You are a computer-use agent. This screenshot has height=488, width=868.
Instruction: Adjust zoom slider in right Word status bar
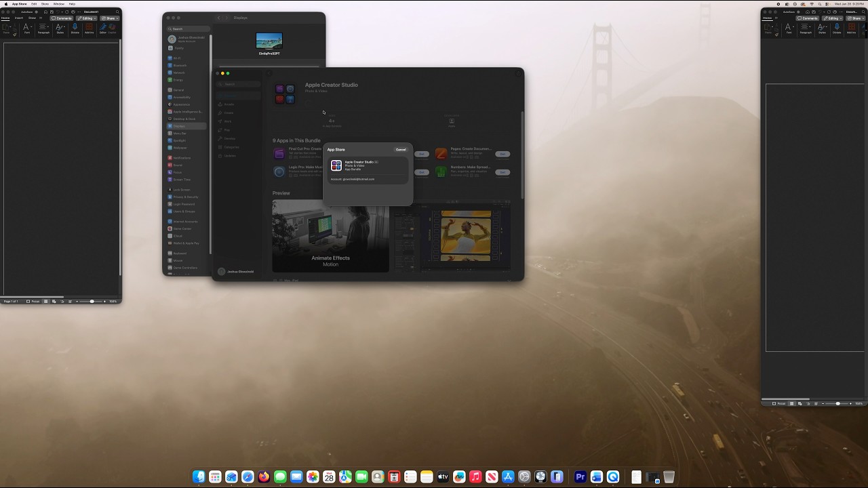(x=837, y=403)
